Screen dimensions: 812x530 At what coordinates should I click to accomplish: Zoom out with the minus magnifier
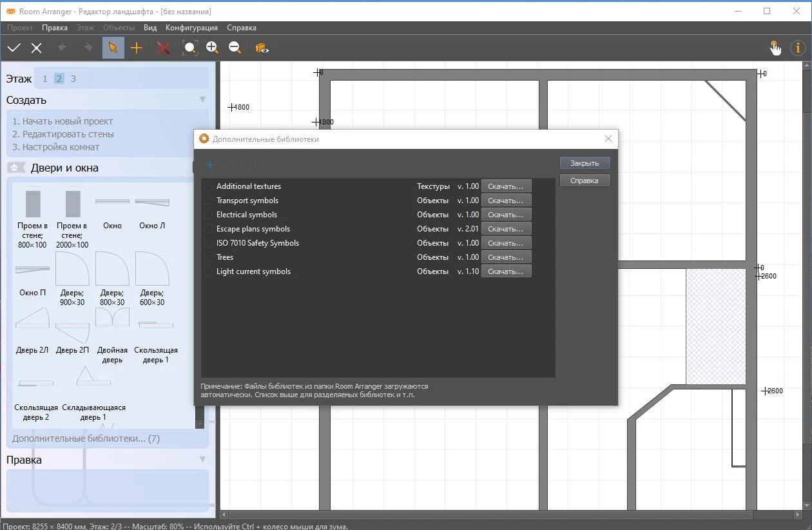(235, 48)
